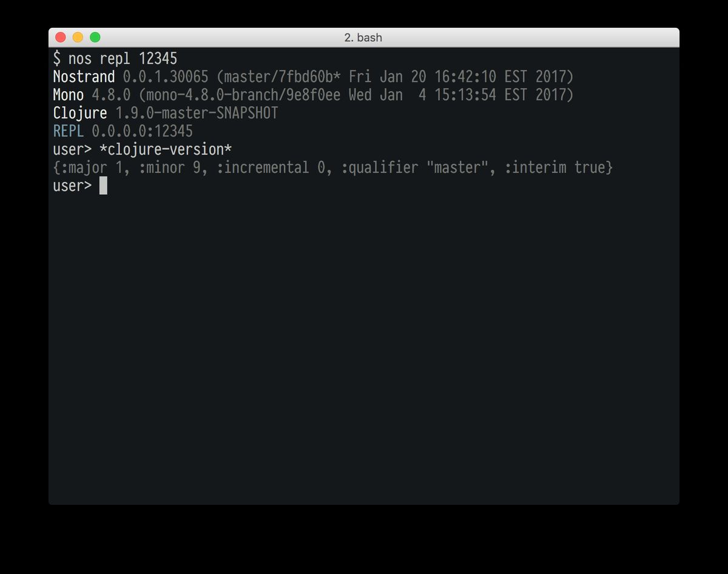Click the REPL address 0.0.0.0:12345
Viewport: 728px width, 574px height.
pos(143,131)
